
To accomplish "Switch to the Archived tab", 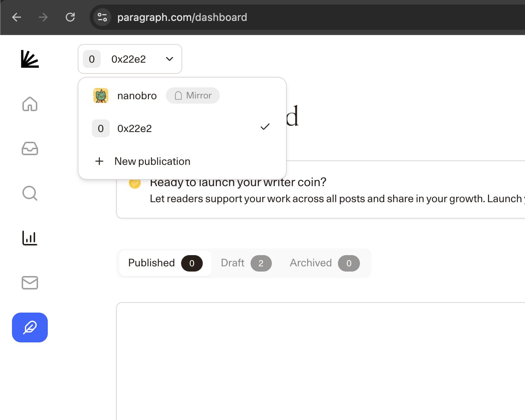I will [x=323, y=263].
